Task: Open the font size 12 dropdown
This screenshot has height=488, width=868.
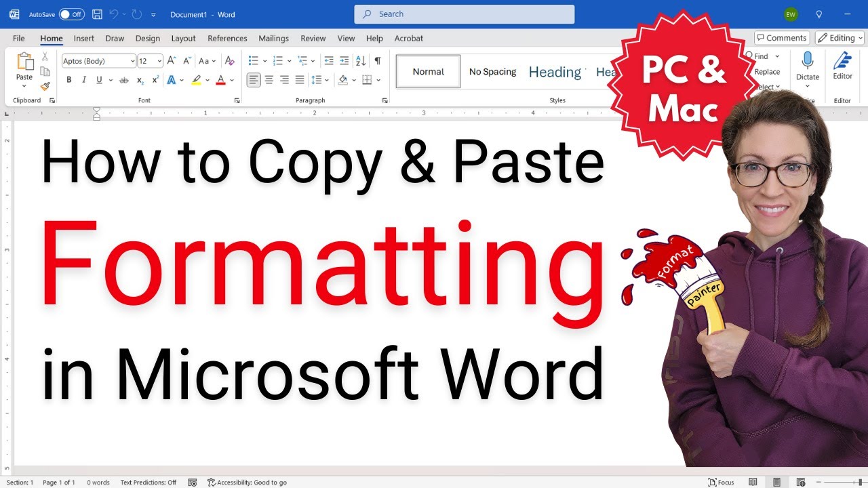Action: coord(159,61)
